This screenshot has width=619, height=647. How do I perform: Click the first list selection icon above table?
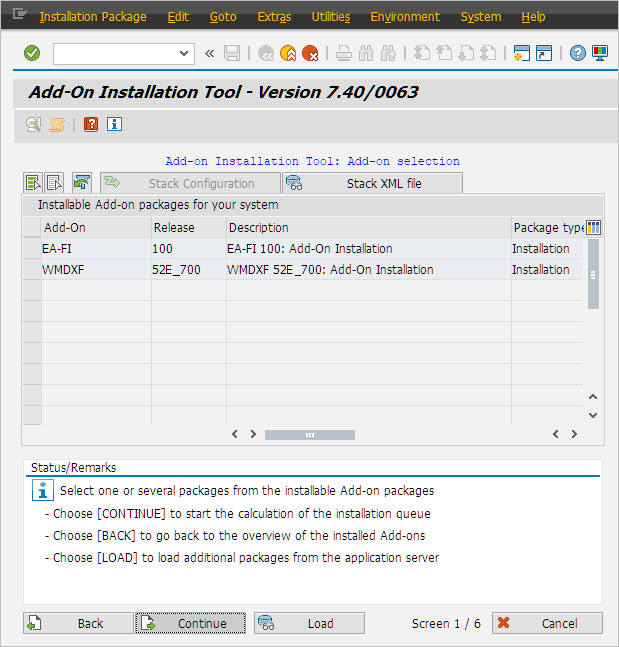click(x=33, y=183)
